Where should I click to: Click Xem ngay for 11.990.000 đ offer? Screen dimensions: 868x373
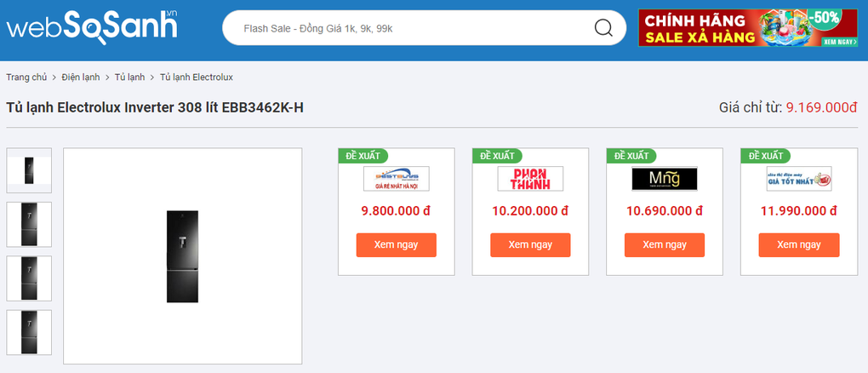tap(799, 245)
